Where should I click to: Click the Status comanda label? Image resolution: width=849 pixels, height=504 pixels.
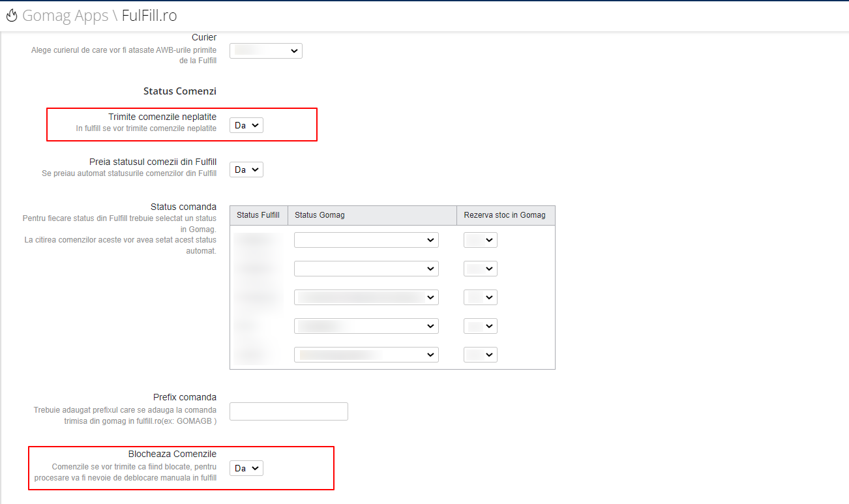183,207
